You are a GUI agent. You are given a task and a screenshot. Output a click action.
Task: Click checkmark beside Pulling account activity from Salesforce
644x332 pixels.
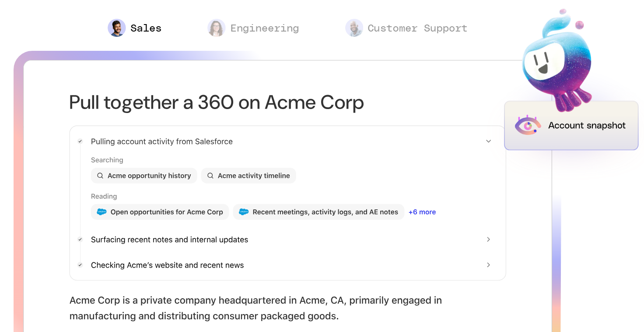click(x=80, y=141)
